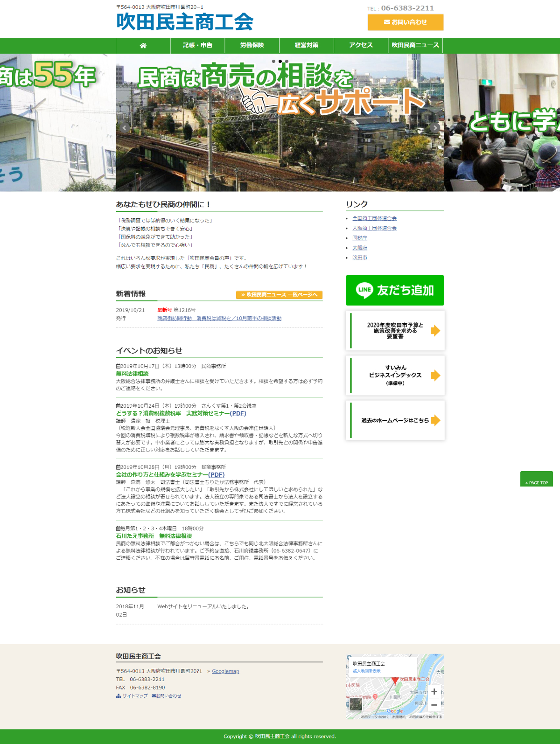Open the 労働保険 menu item
The width and height of the screenshot is (560, 744).
pyautogui.click(x=252, y=45)
